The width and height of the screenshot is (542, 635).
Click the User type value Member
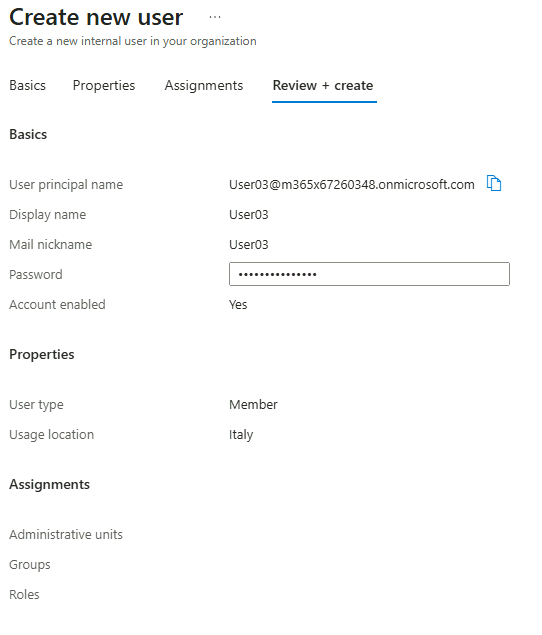(x=254, y=405)
